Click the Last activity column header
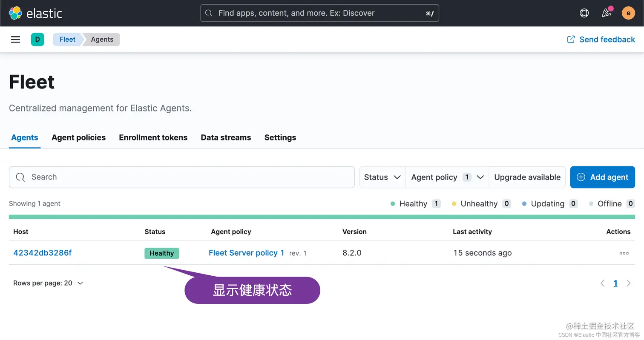 click(472, 231)
